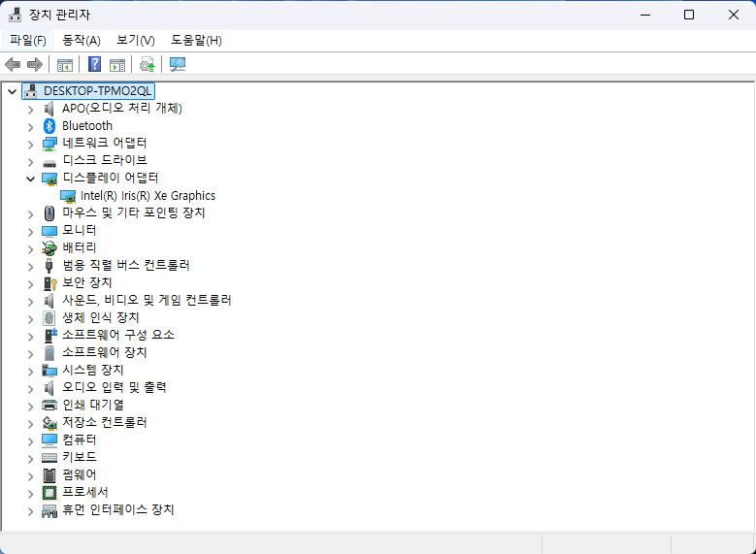
Task: Click the Intel Iris Xe Graphics device icon
Action: (68, 196)
